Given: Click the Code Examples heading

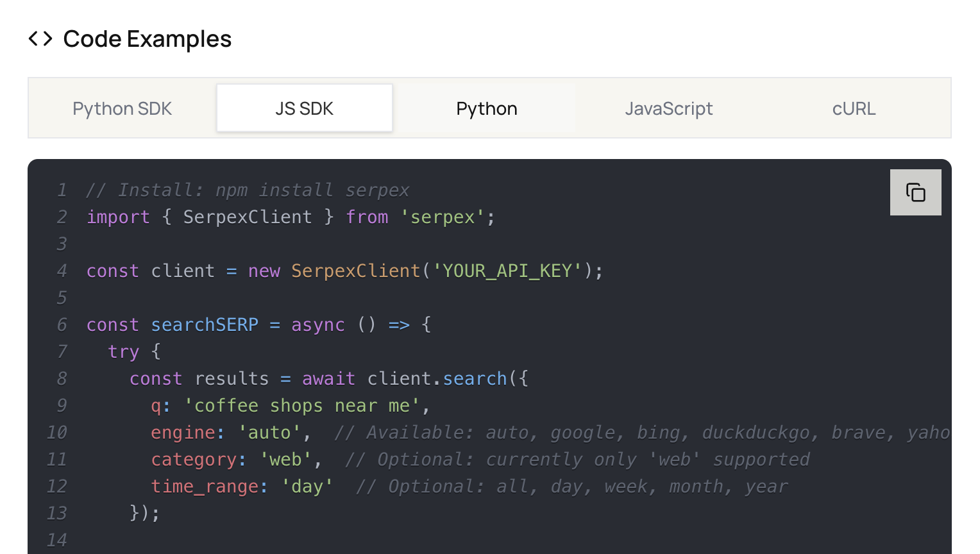Looking at the screenshot, I should pos(147,38).
